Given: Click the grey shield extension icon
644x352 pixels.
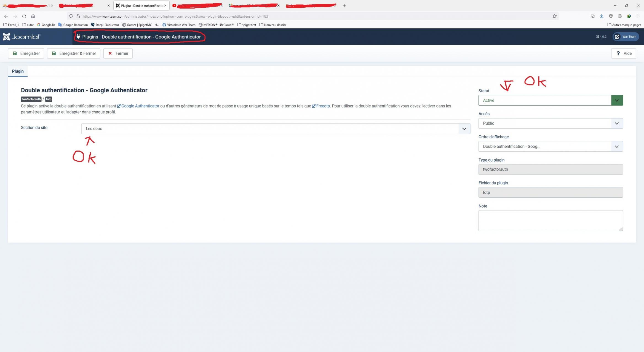Looking at the screenshot, I should point(611,16).
